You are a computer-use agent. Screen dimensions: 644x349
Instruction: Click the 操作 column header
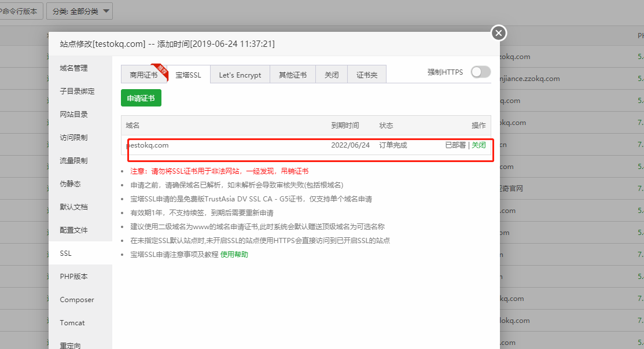[479, 125]
